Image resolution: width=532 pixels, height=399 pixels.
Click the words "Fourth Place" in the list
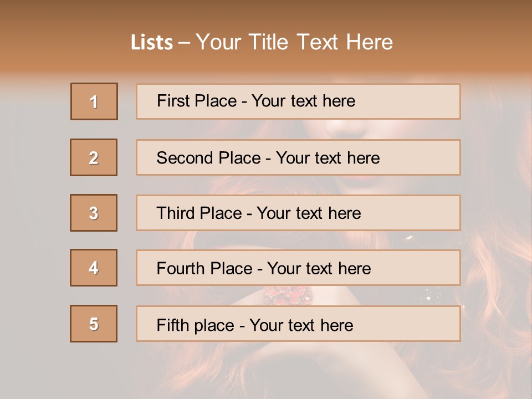pyautogui.click(x=203, y=269)
